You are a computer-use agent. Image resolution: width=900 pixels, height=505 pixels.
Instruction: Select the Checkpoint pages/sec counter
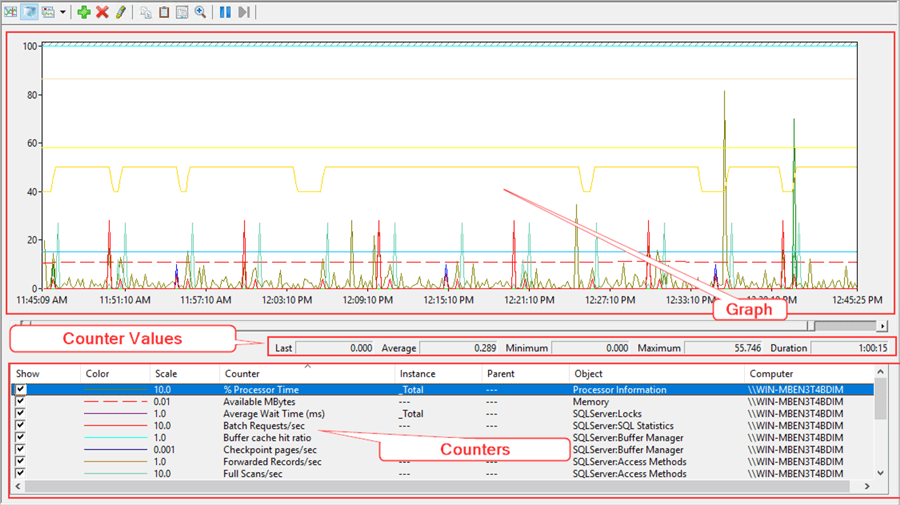(270, 450)
